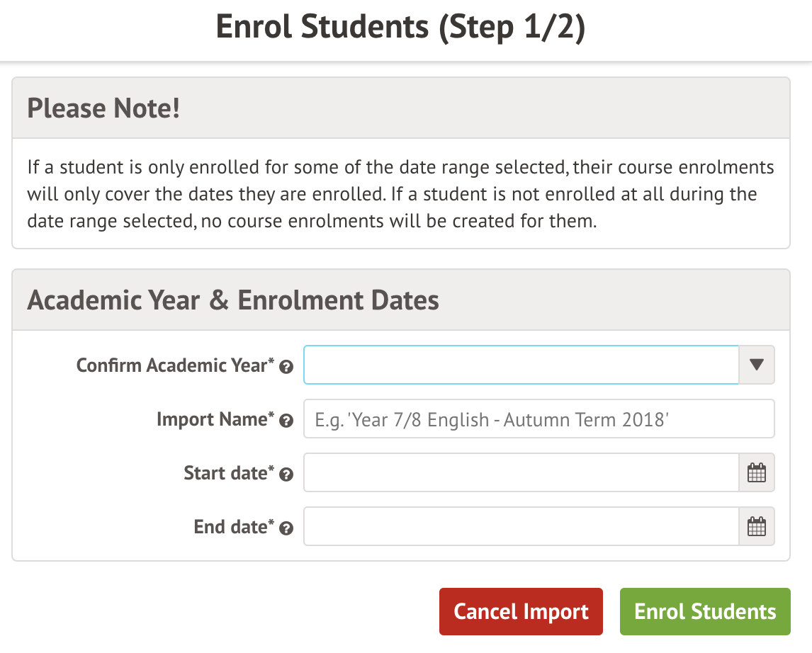Click the Enrol Students (Step 1/2) title
The image size is (812, 653).
pos(400,28)
